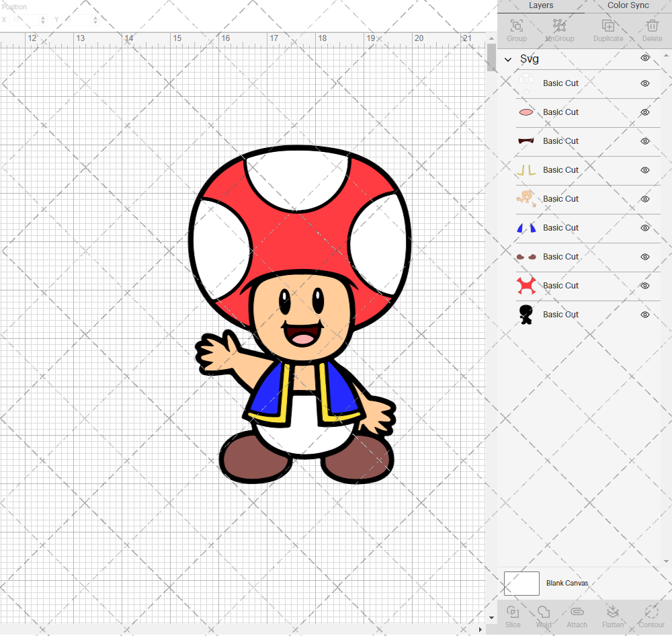Select the black silhouette layer thumbnail
Image resolution: width=672 pixels, height=636 pixels.
tap(526, 315)
